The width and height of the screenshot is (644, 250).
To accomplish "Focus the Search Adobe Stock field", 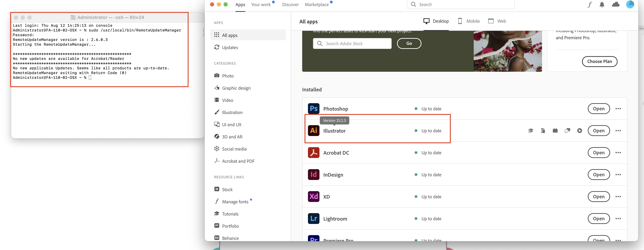I will click(352, 43).
